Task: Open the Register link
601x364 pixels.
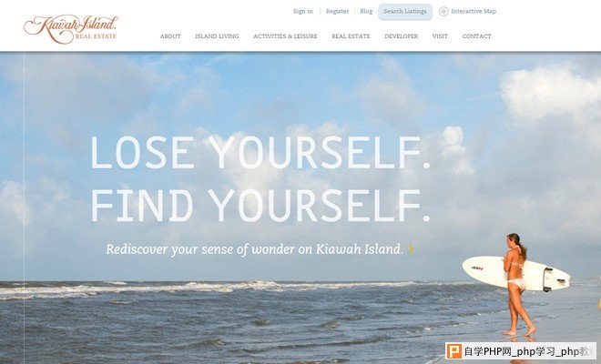Action: (x=337, y=12)
